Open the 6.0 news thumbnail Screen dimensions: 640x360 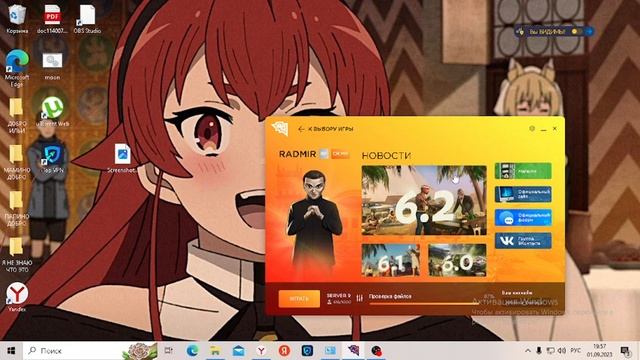[457, 260]
